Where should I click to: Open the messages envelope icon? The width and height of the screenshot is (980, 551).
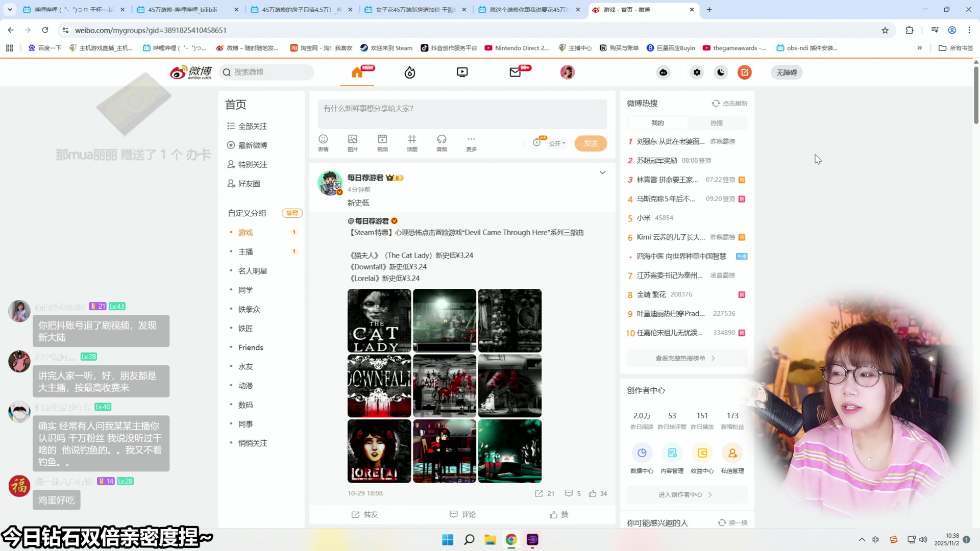(515, 72)
